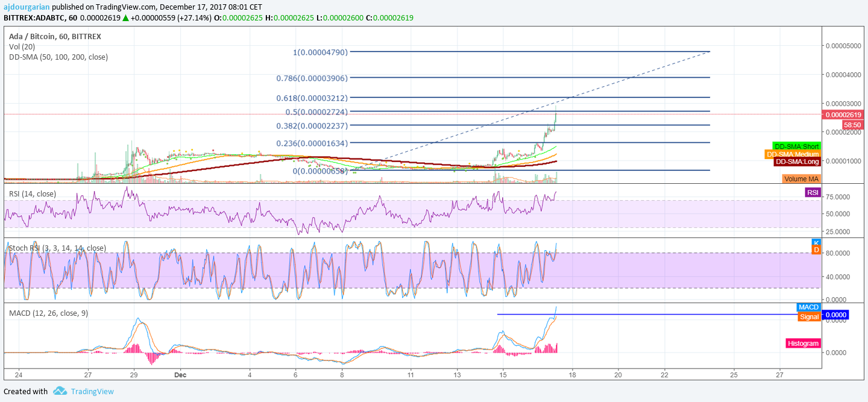Click the Stoch RSI (3, 3, 14, 14, close) legend
868x402 pixels.
click(x=57, y=248)
